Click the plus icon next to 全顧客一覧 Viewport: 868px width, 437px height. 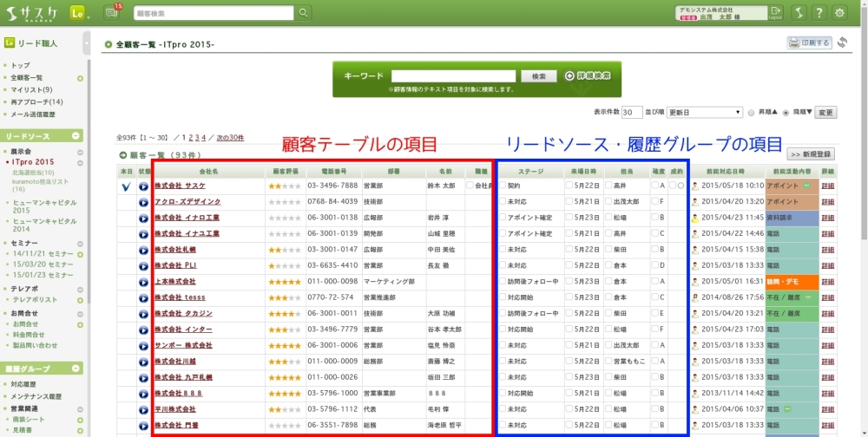click(80, 78)
